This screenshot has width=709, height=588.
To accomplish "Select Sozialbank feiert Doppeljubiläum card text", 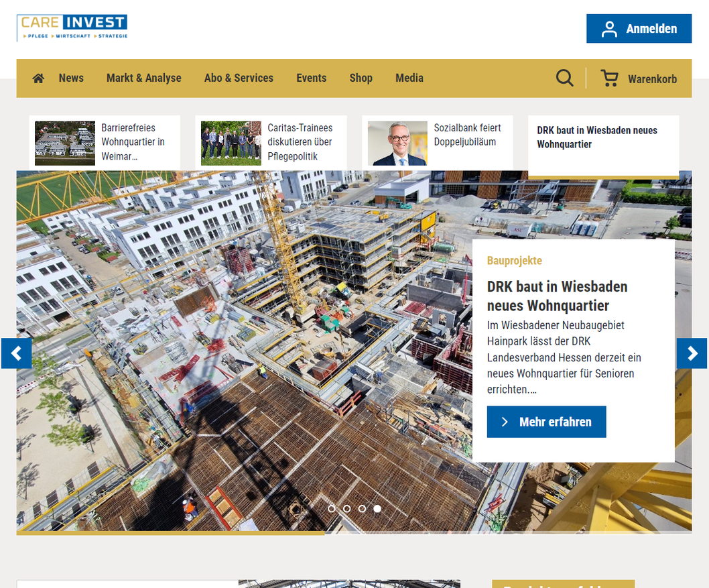I will click(x=468, y=135).
